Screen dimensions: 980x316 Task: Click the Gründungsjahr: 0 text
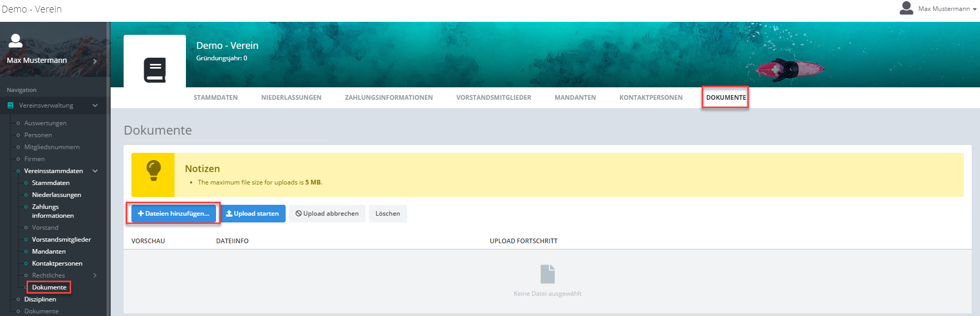(x=222, y=58)
